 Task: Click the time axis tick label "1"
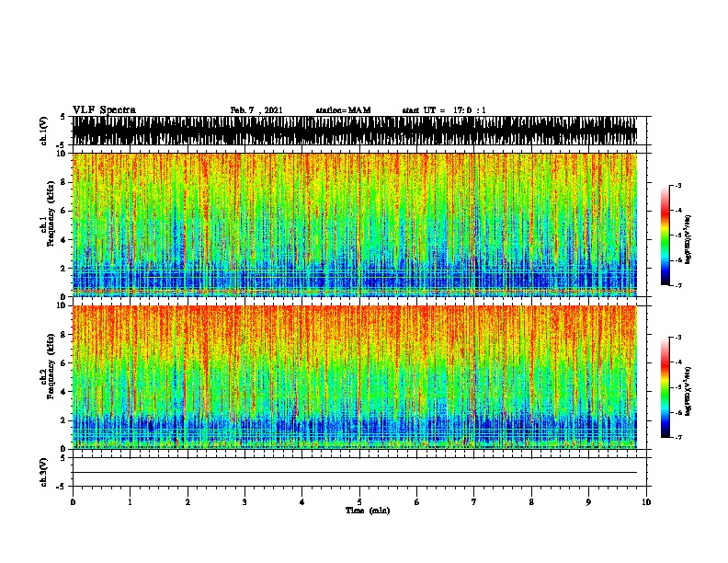130,501
